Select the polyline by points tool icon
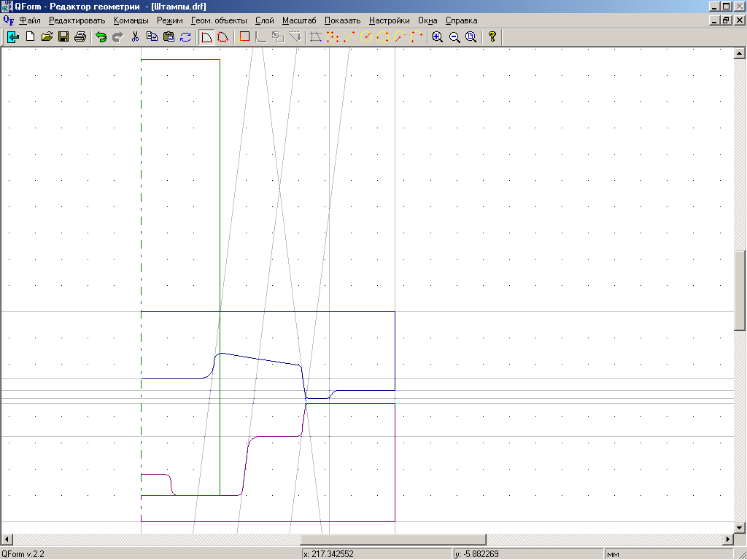The height and width of the screenshot is (560, 747). 333,37
